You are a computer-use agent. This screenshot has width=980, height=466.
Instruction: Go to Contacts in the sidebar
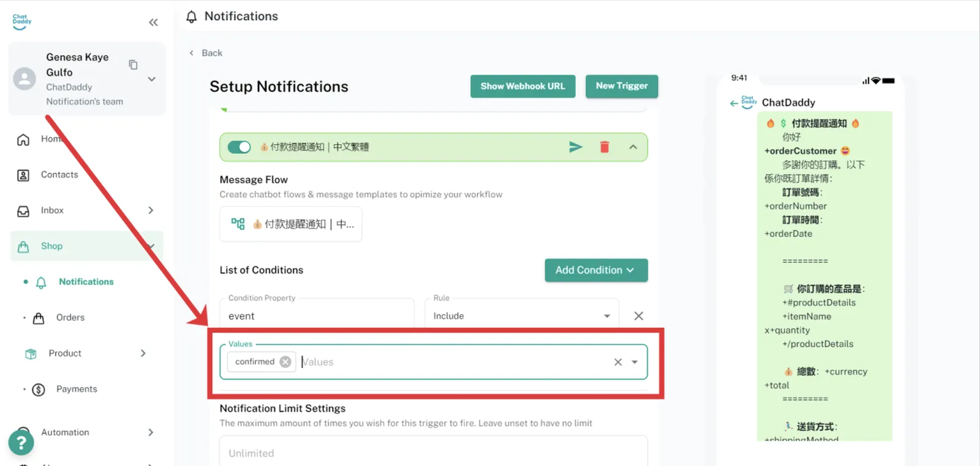59,175
